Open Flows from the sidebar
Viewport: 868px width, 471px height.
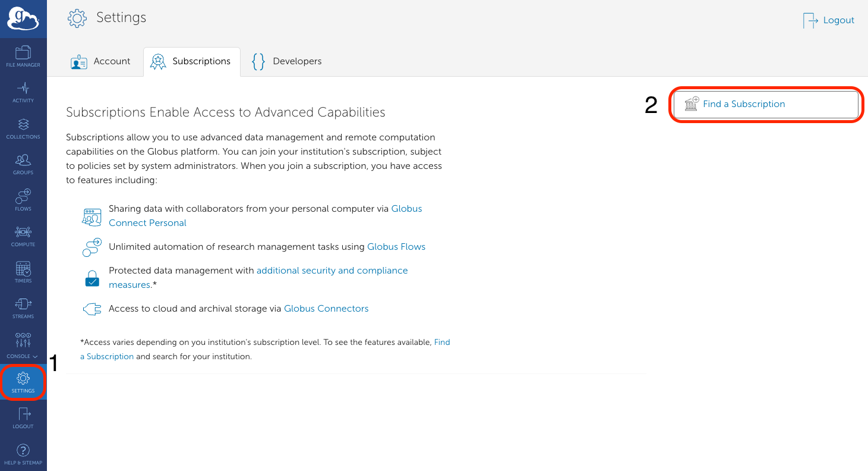pyautogui.click(x=23, y=200)
